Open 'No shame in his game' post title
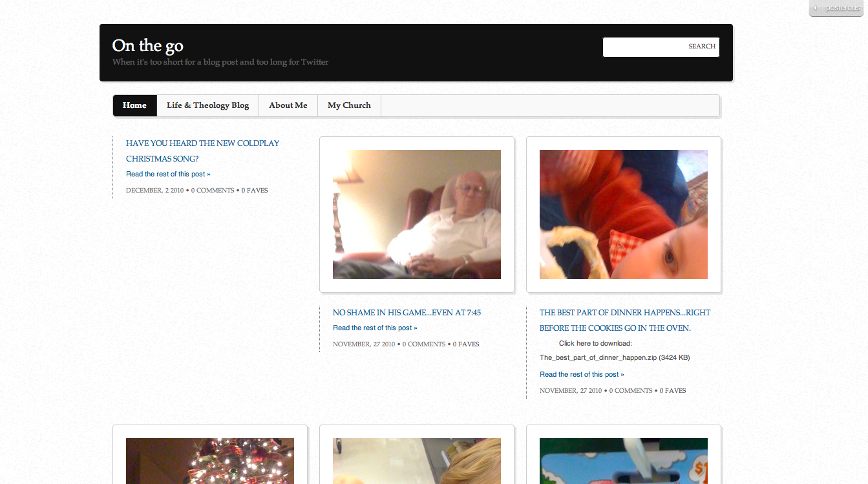Viewport: 868px width, 484px height. 407,313
